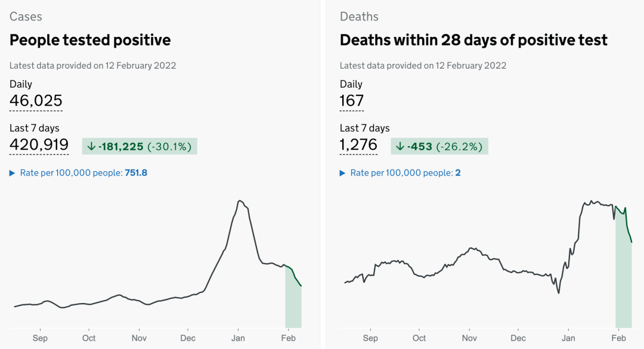The image size is (644, 349).
Task: Open Deaths within 28 days of positive test
Action: [473, 40]
